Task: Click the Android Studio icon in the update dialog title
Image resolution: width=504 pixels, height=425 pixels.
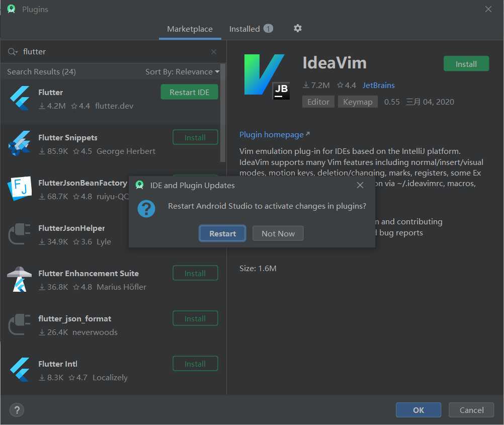Action: pyautogui.click(x=139, y=185)
